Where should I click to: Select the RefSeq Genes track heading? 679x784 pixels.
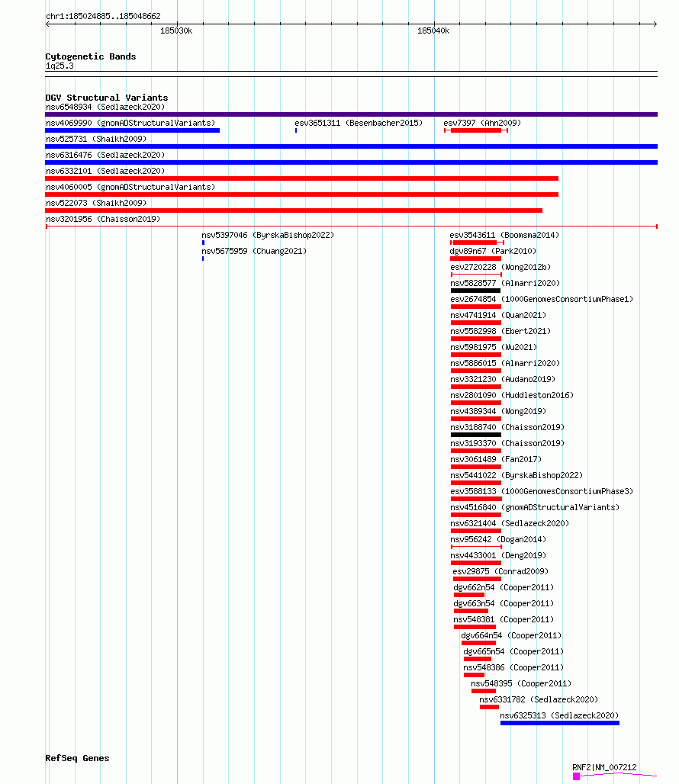point(77,758)
